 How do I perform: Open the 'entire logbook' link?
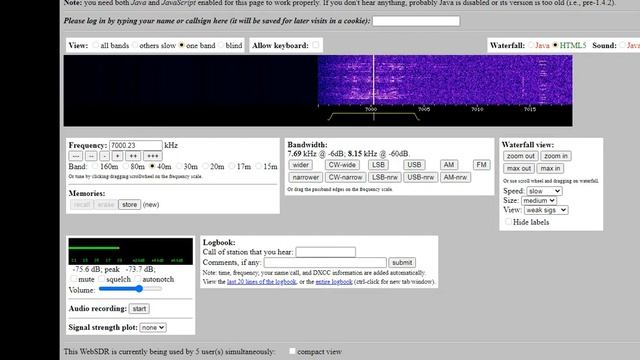[x=334, y=282]
